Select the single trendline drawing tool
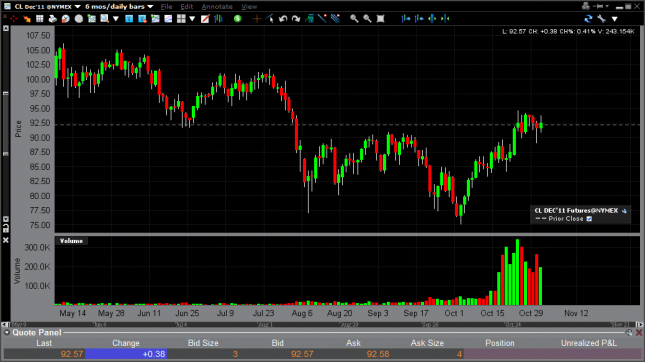Screen dimensions: 645x362 tap(322, 19)
